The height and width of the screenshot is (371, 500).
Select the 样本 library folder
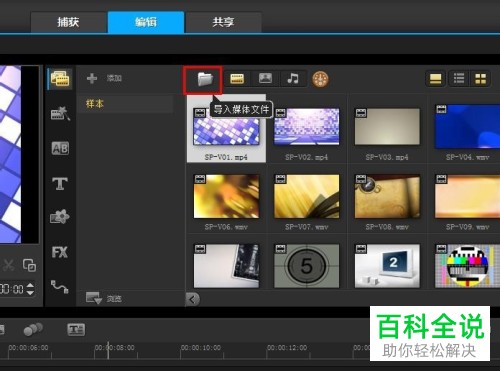tap(126, 104)
